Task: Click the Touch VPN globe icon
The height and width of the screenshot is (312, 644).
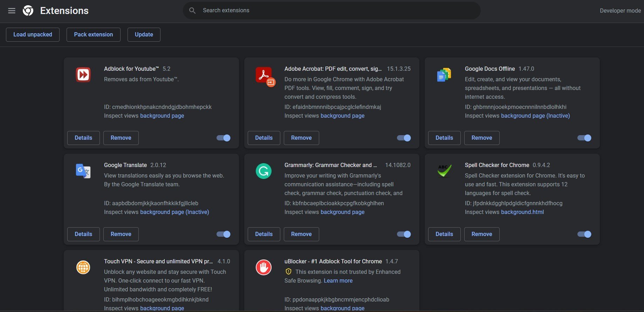Action: click(83, 267)
